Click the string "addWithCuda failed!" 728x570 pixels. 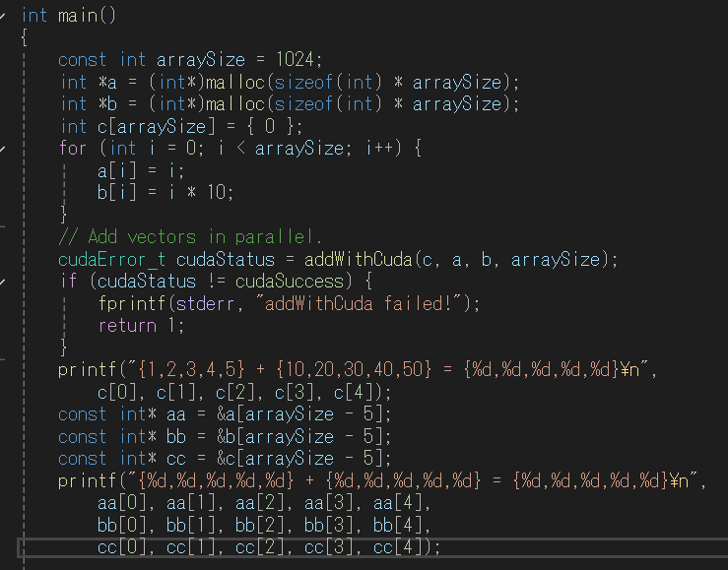coord(359,303)
